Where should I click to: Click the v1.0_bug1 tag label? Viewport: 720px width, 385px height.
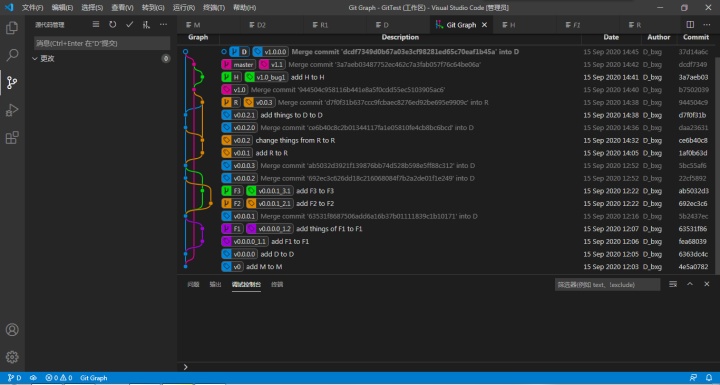(267, 77)
